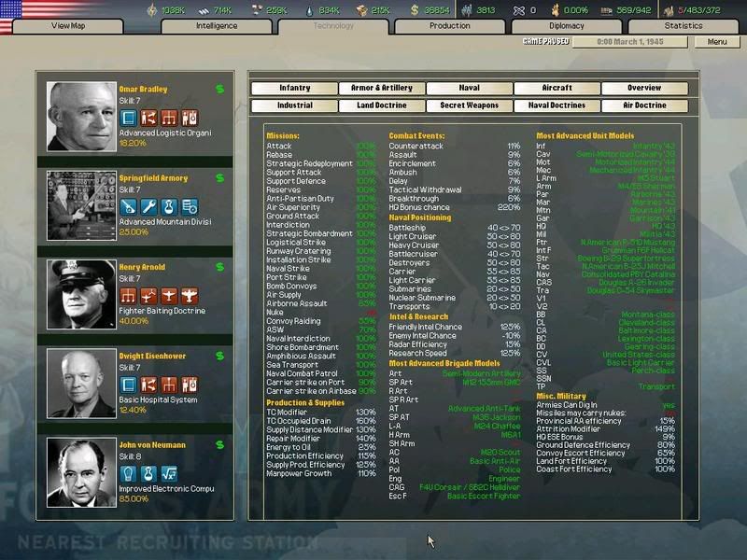This screenshot has height=560, width=747.
Task: Click Springfield Armory's chemistry flask icon
Action: pos(169,206)
